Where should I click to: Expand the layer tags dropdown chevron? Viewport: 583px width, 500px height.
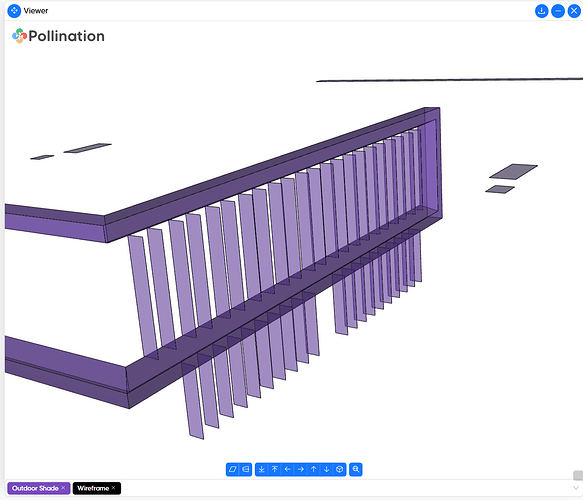point(576,488)
